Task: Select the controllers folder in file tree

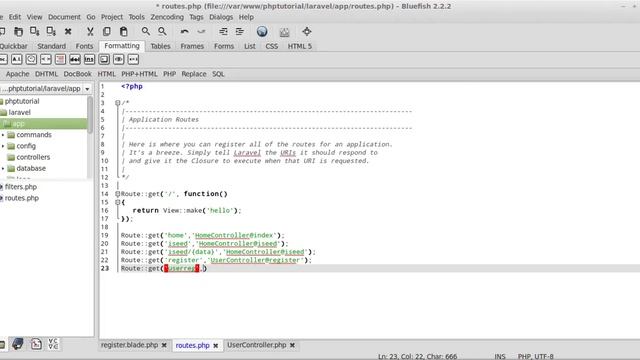Action: (33, 157)
